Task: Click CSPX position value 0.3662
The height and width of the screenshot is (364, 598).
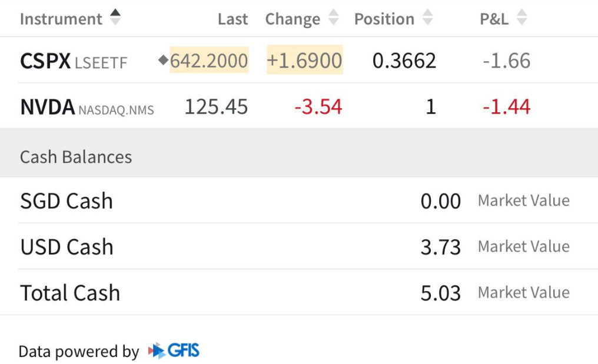Action: pyautogui.click(x=404, y=61)
